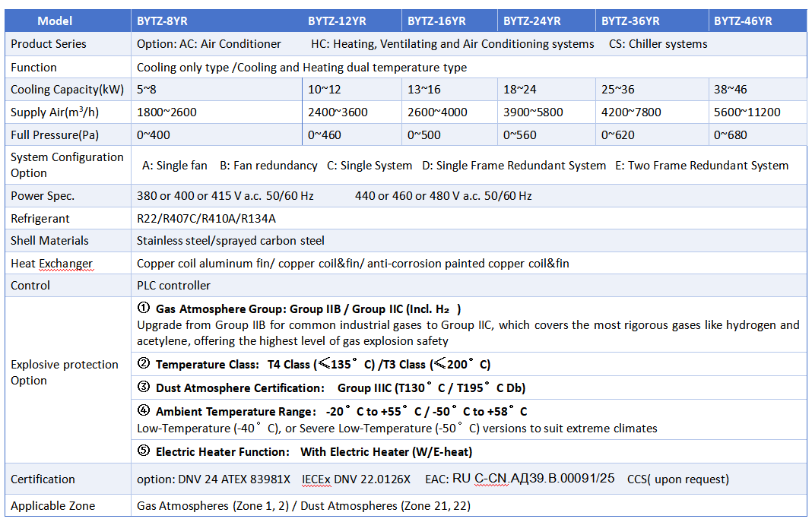
Task: Click the circled number 1 Gas Atmosphere marker
Action: [144, 308]
